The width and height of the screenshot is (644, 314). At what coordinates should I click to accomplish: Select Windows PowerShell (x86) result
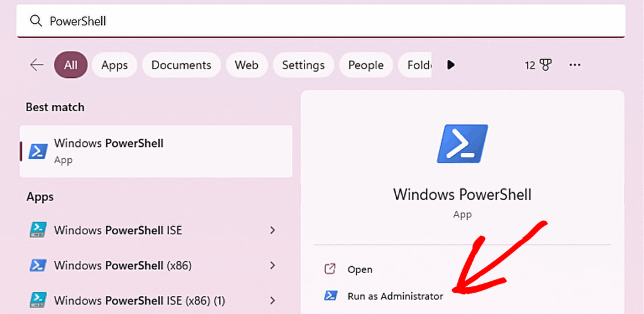156,266
